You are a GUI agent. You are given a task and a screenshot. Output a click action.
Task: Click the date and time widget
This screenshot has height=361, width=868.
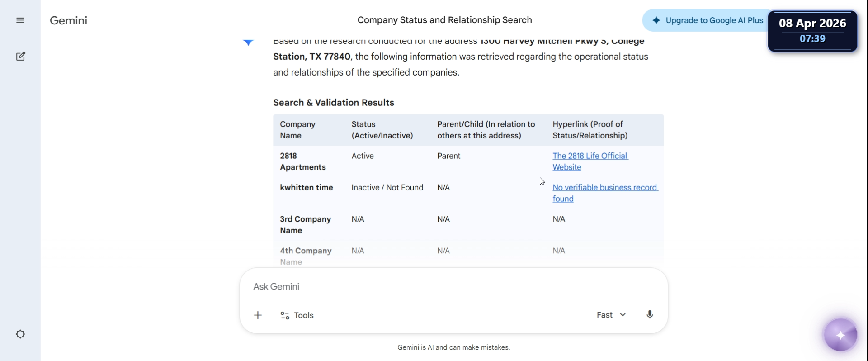(812, 31)
